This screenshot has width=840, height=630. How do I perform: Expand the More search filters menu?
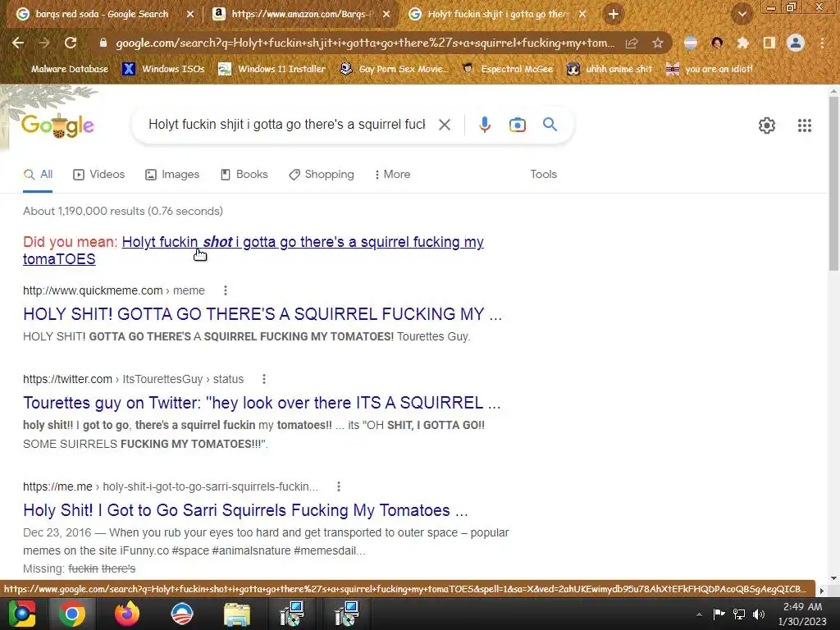pyautogui.click(x=393, y=175)
